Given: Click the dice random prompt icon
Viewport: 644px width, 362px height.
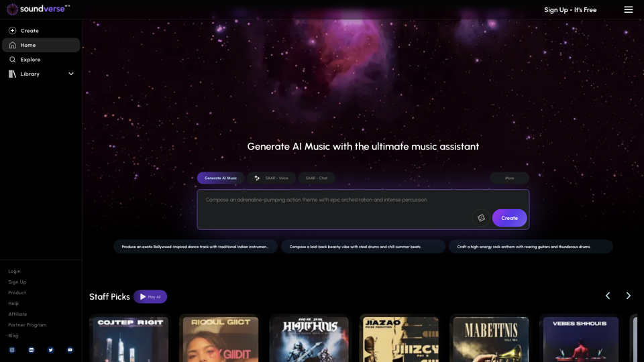Looking at the screenshot, I should [481, 218].
